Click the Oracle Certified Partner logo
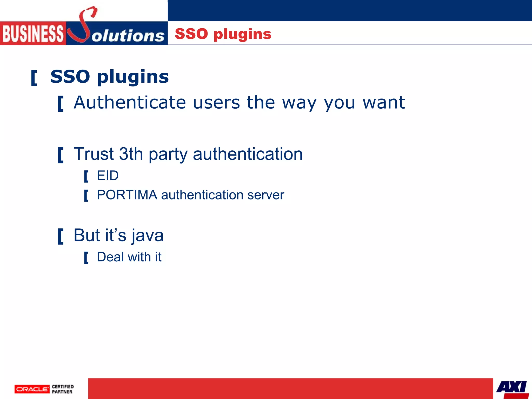The image size is (532, 399). (44, 389)
